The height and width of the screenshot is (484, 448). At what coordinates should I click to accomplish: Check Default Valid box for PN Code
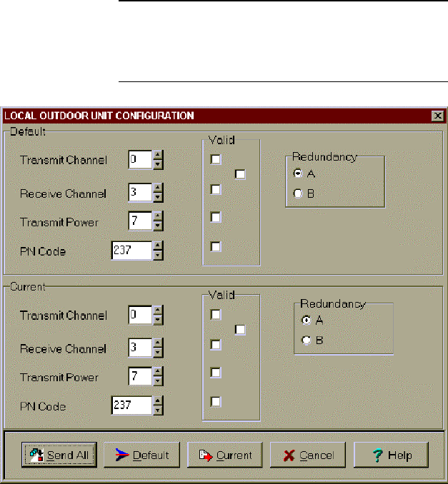(216, 246)
